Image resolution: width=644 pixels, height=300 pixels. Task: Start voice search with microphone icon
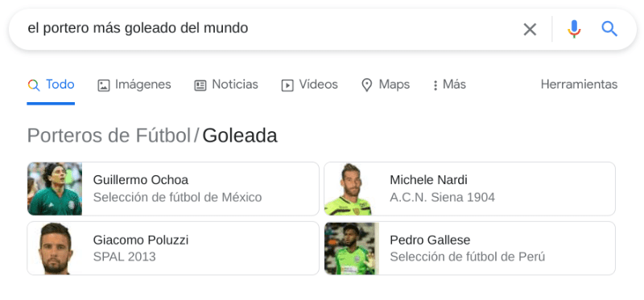coord(574,29)
